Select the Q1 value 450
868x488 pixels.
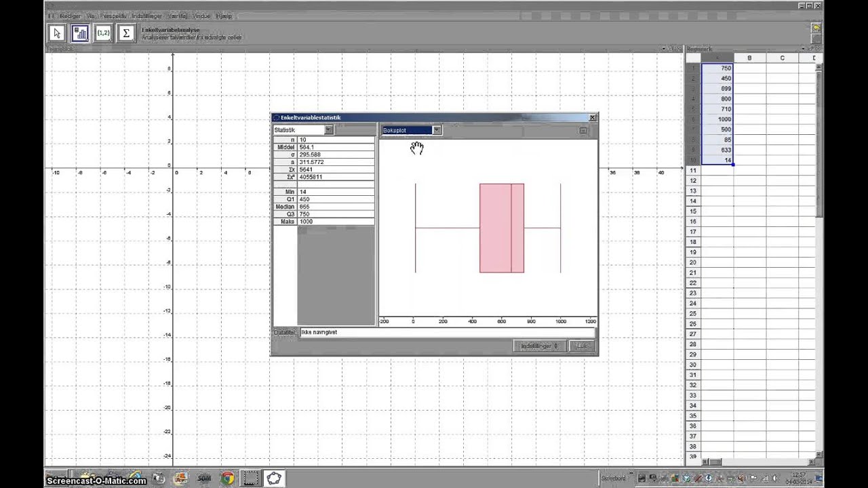point(336,199)
